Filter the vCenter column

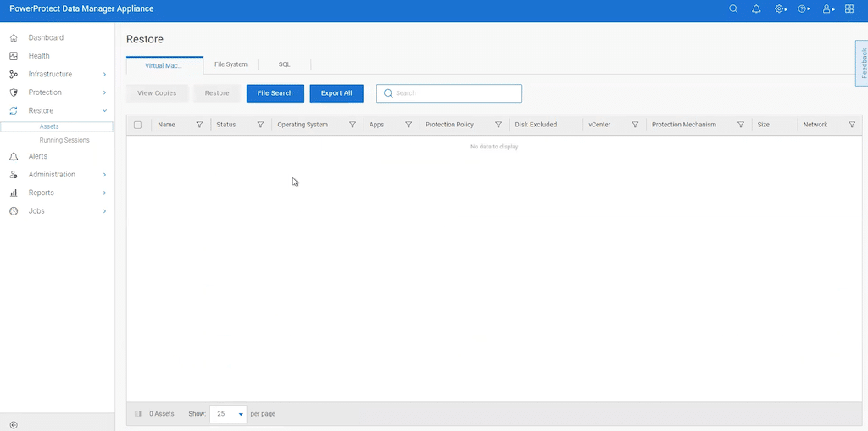tap(636, 125)
